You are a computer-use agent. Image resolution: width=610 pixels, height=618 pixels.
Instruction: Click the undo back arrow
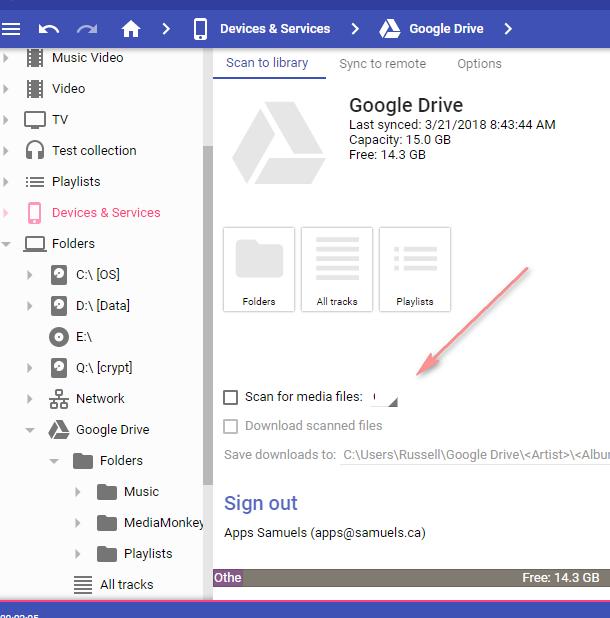coord(49,29)
